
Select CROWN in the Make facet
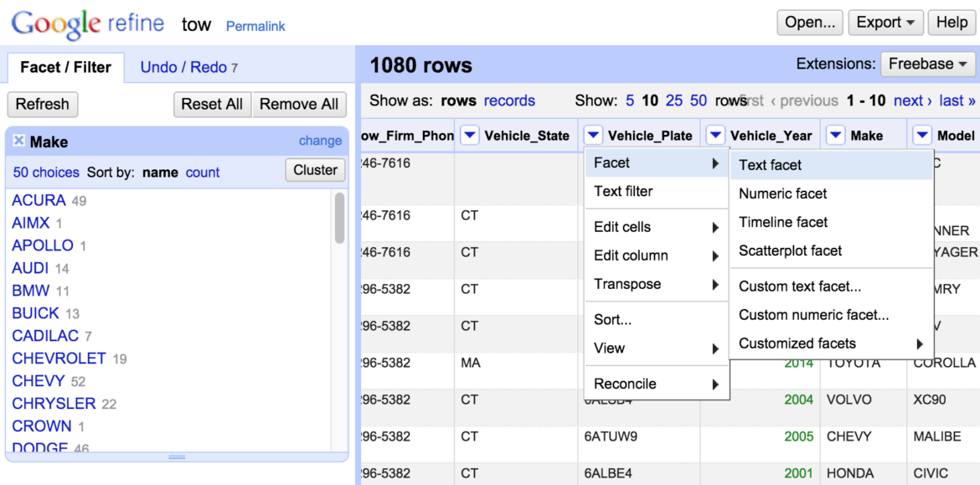[x=42, y=426]
